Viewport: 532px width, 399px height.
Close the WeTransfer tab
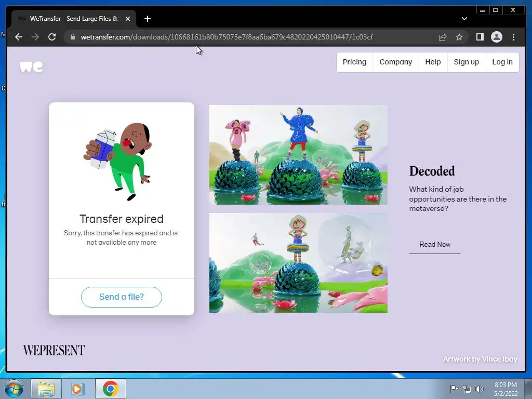[x=128, y=19]
